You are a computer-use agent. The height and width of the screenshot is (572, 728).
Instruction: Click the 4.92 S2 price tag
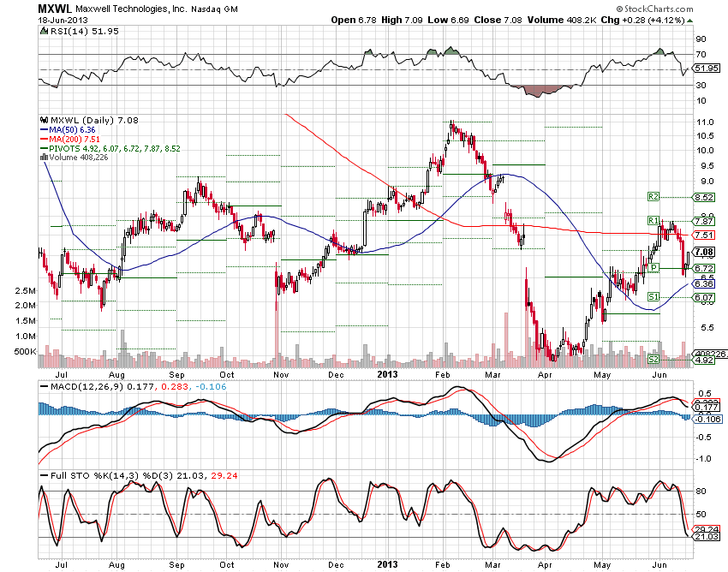[704, 360]
